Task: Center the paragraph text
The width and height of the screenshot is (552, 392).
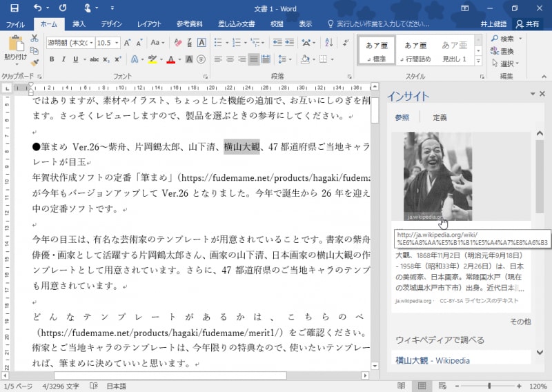Action: point(230,59)
